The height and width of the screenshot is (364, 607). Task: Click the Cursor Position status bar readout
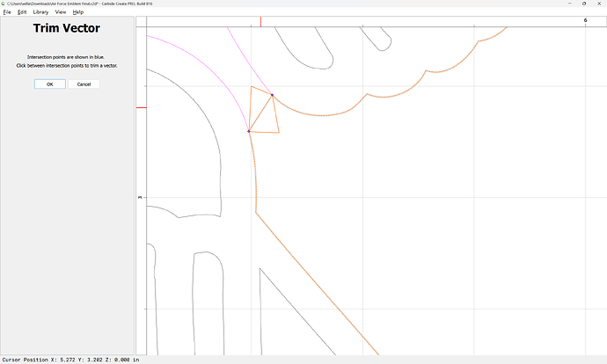coord(71,360)
